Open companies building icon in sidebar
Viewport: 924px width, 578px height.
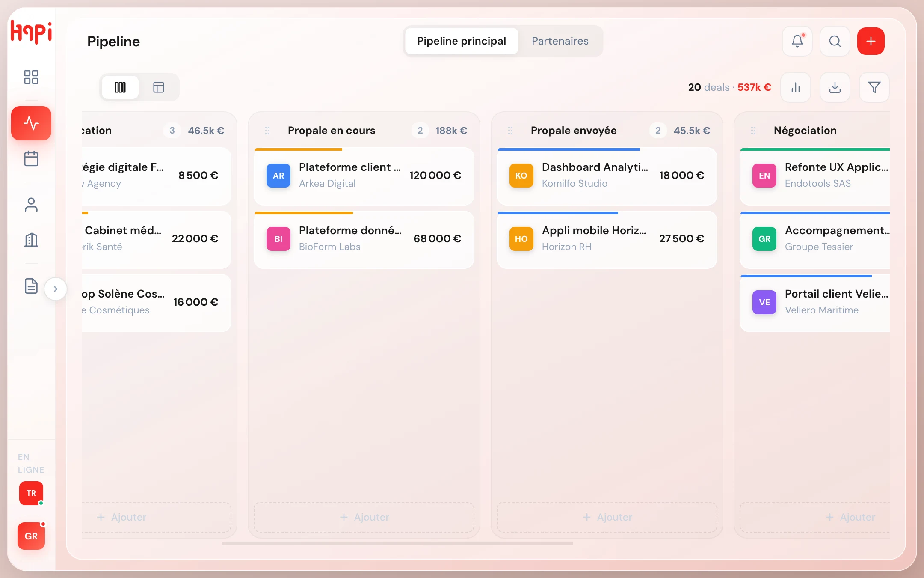pyautogui.click(x=31, y=240)
